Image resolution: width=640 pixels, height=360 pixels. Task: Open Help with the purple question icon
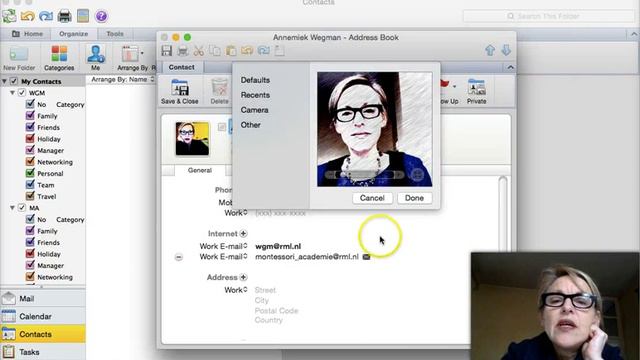(101, 16)
